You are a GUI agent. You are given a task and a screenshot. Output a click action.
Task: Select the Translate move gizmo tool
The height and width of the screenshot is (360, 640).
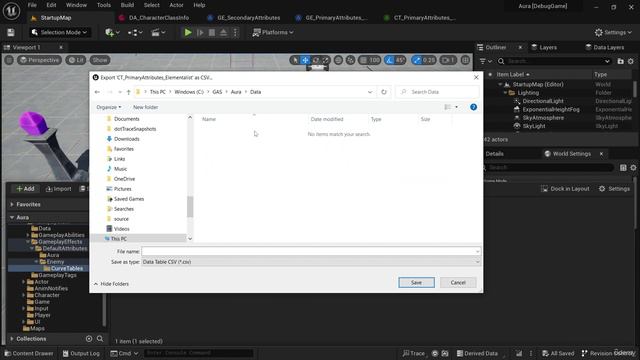(305, 60)
